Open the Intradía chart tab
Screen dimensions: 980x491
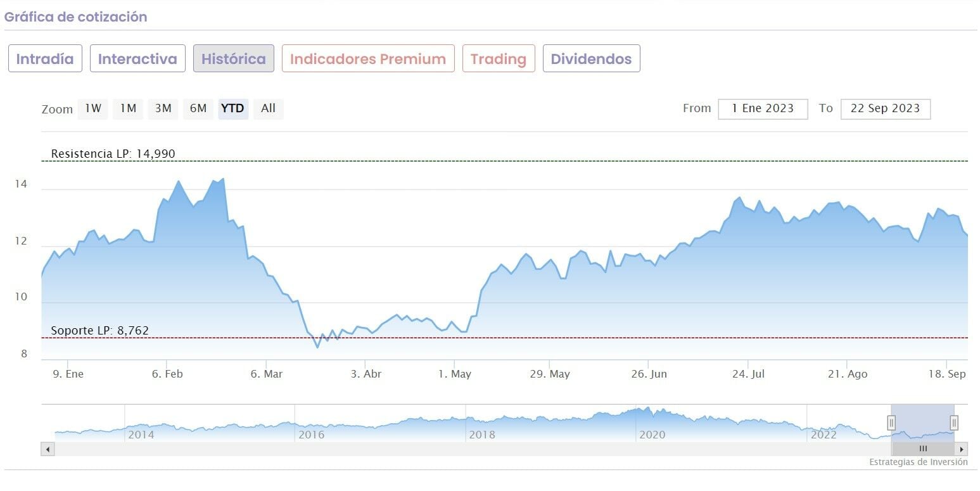[x=45, y=59]
